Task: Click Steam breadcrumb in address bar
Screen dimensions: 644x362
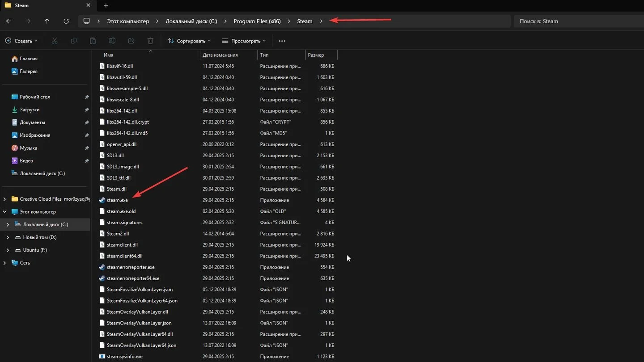Action: coord(305,21)
